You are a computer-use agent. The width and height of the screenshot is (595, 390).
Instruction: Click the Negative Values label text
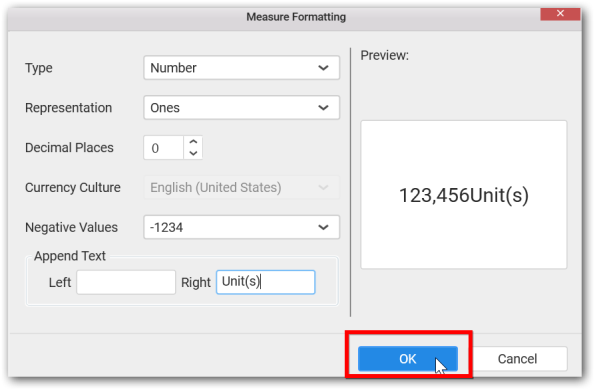[x=71, y=227]
